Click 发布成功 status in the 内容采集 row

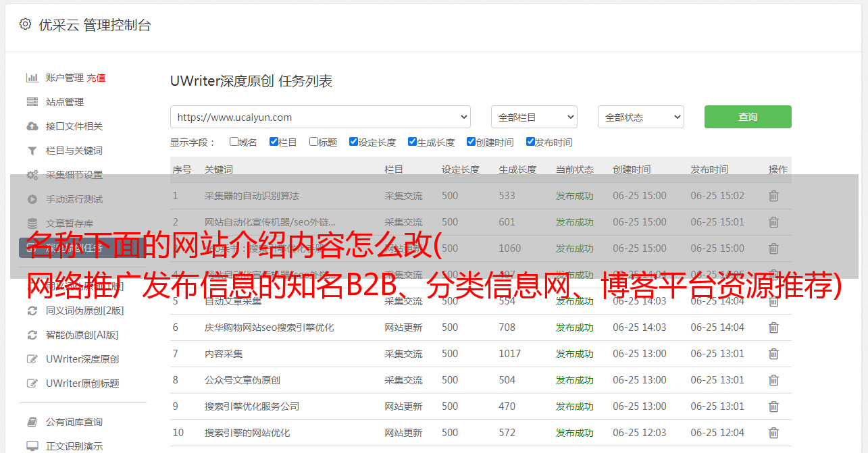pyautogui.click(x=575, y=354)
